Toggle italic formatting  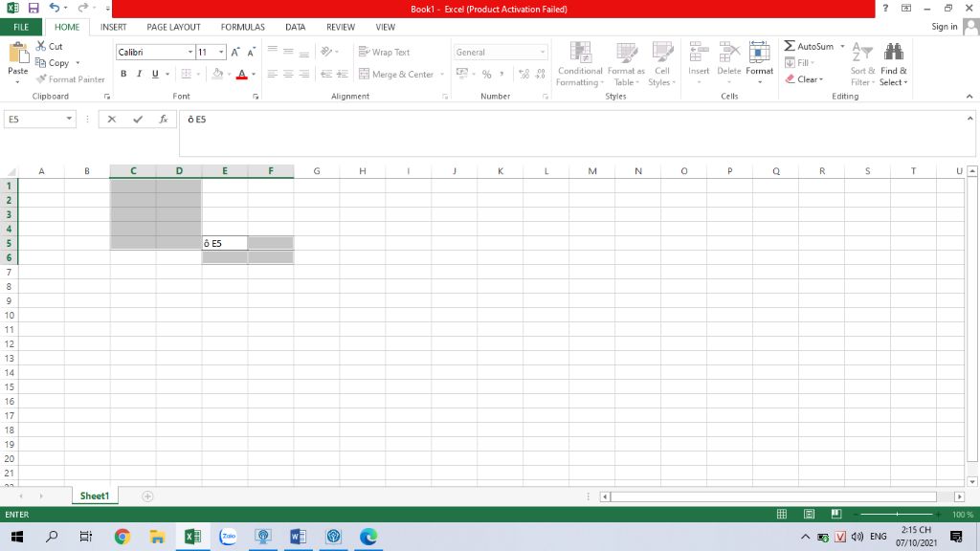[140, 74]
